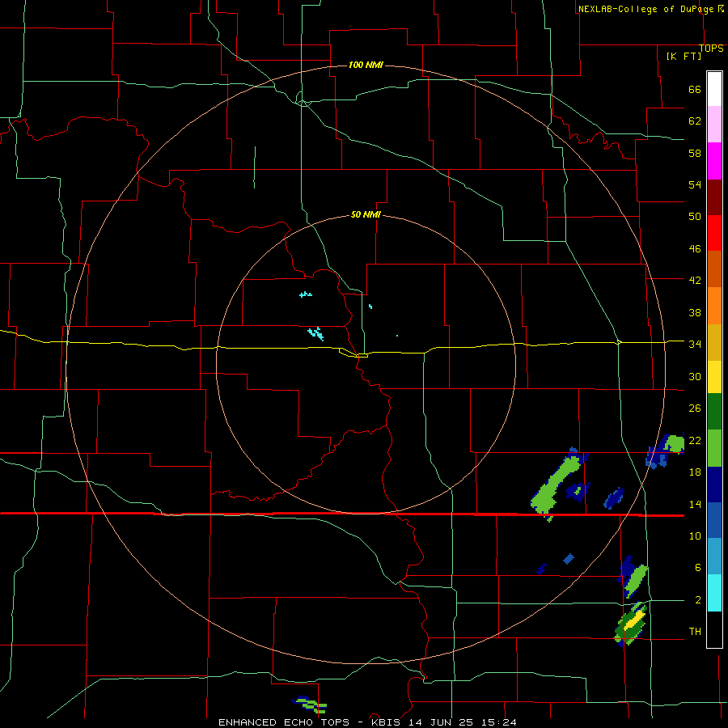Click the legend value 22
Screen dimensions: 728x728
(x=695, y=441)
